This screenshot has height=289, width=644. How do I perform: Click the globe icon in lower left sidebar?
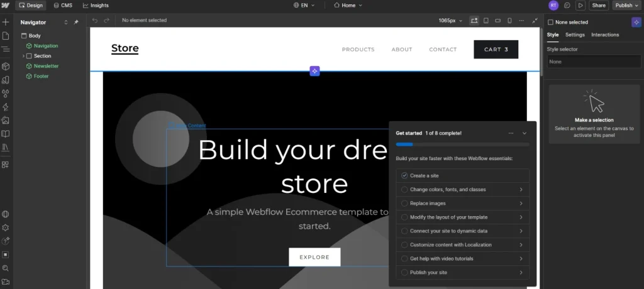(x=6, y=214)
